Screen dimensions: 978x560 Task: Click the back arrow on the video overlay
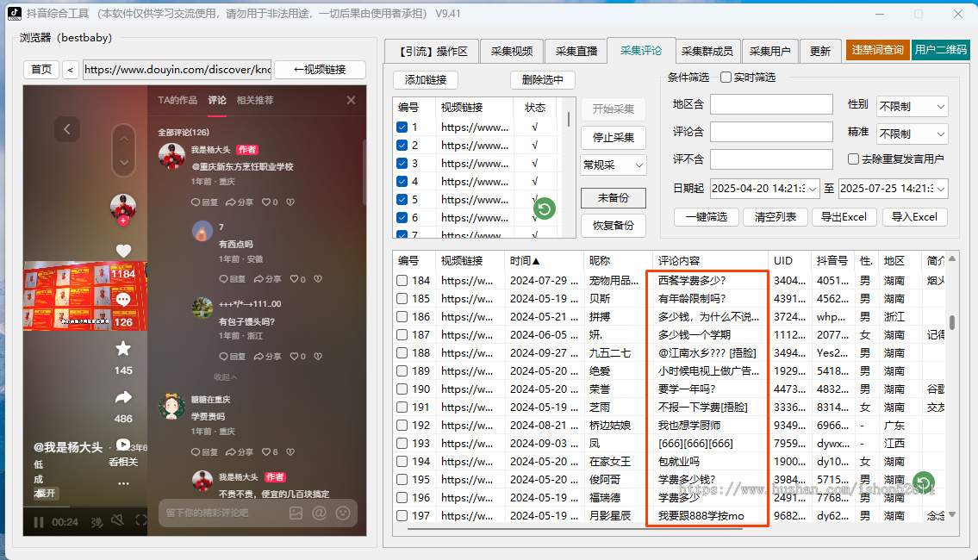66,129
